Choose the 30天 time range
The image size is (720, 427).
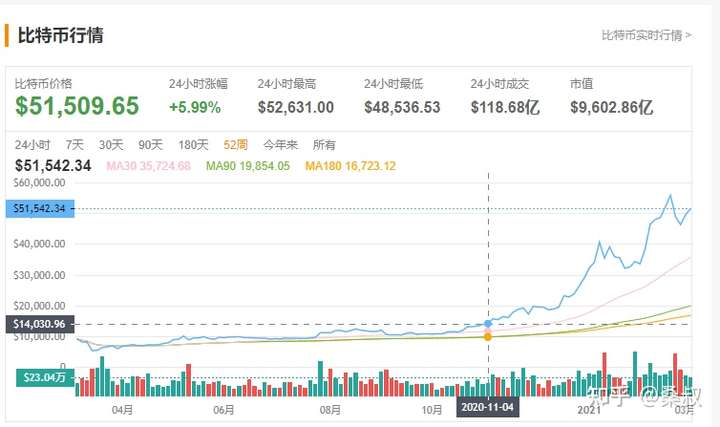click(x=111, y=145)
